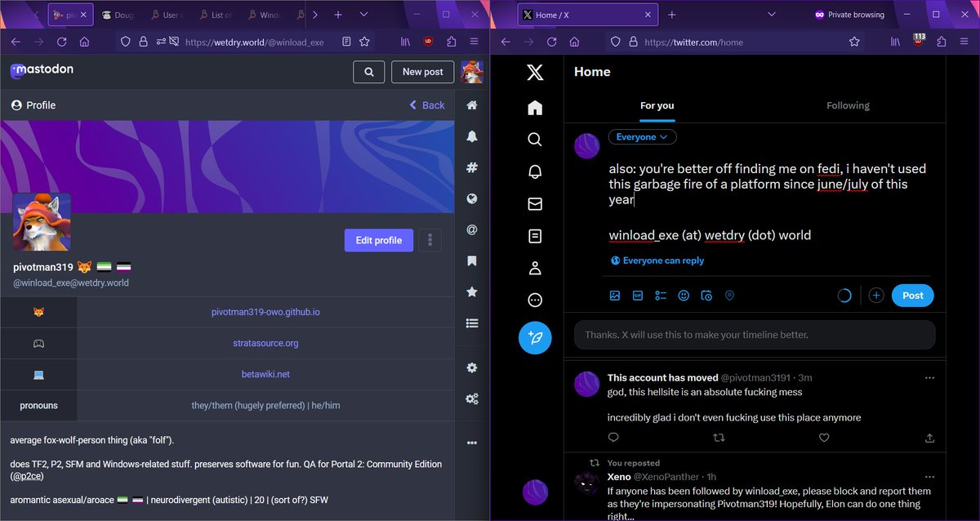Reply to 'This account has moved' post
This screenshot has height=521, width=980.
point(614,438)
